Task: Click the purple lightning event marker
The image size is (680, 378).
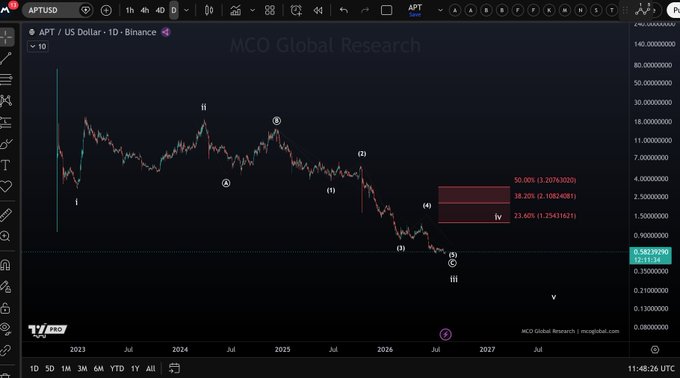Action: pyautogui.click(x=445, y=334)
